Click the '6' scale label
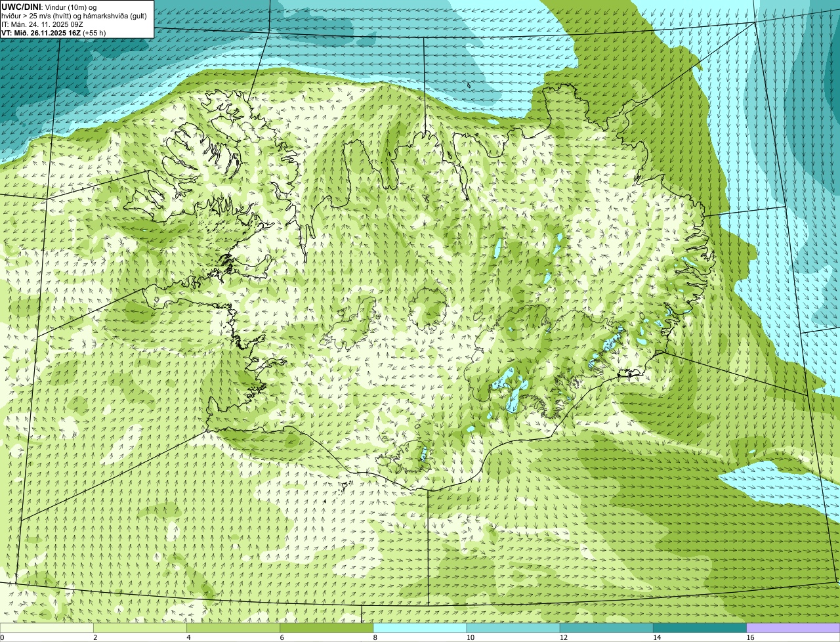The image size is (840, 642). 282,637
